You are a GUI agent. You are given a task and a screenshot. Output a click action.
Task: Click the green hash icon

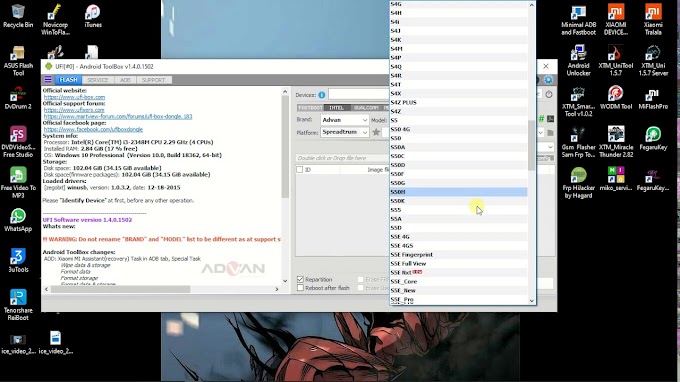point(541,119)
